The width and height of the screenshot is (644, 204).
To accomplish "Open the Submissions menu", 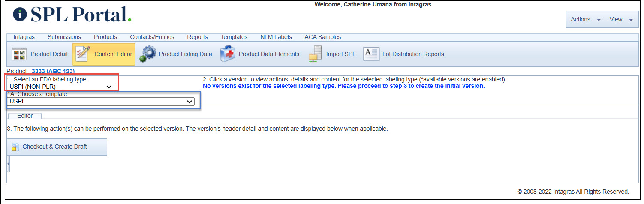I will (x=64, y=37).
